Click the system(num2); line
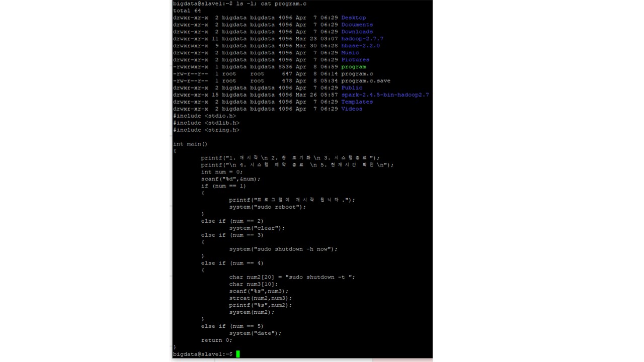This screenshot has width=644, height=362. (x=252, y=313)
